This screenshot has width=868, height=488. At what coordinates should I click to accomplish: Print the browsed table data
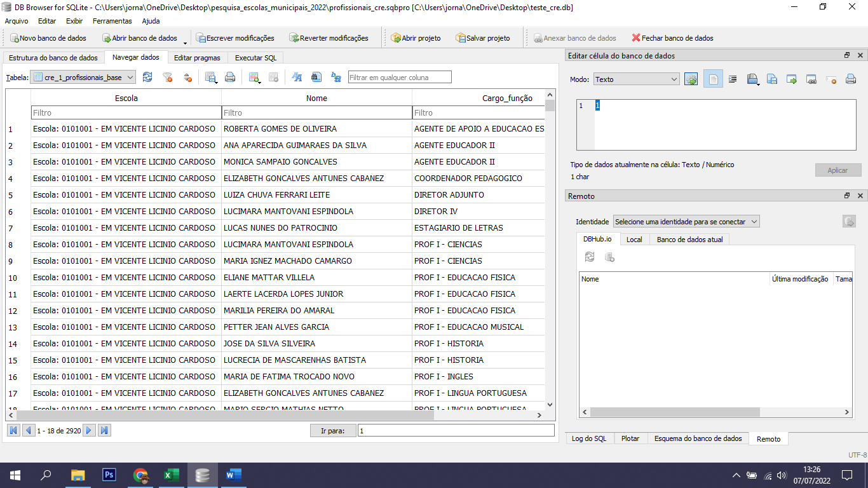click(x=230, y=77)
